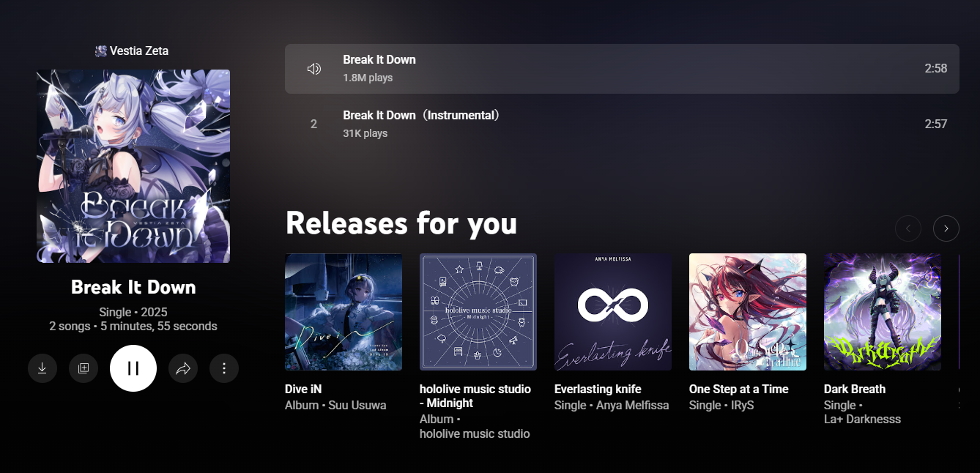Viewport: 980px width, 473px height.
Task: Save album to library with add icon
Action: pyautogui.click(x=83, y=368)
